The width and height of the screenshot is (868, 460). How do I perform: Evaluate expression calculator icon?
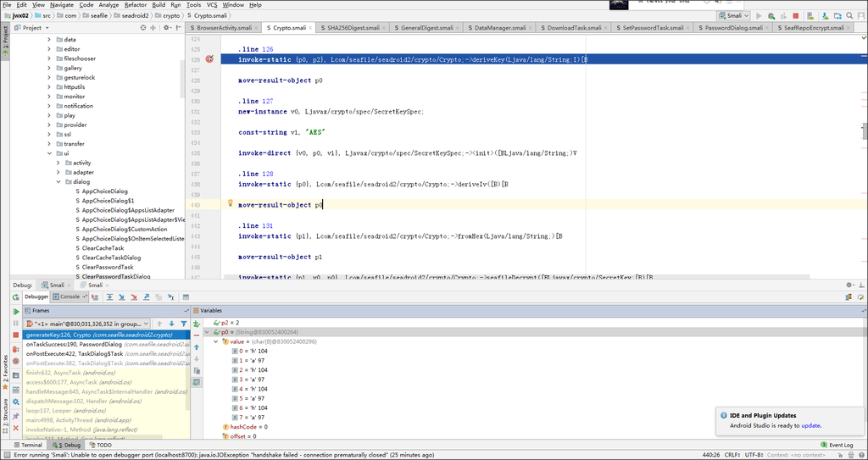[186, 297]
